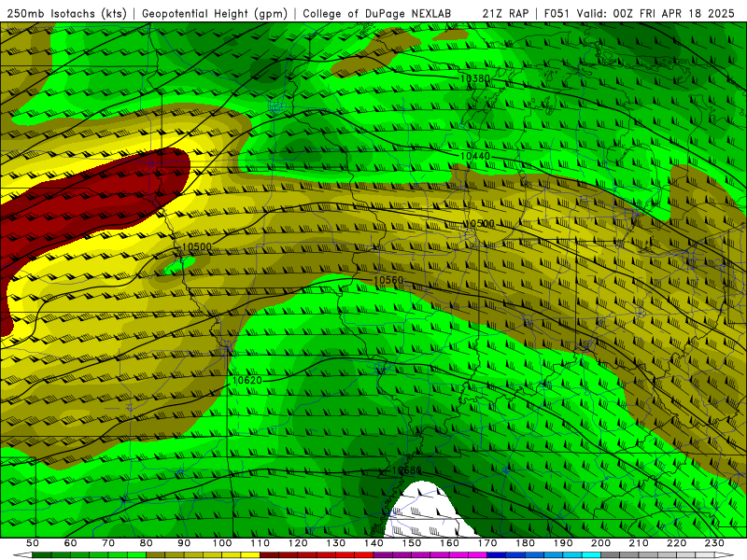Click the small bright green patch inside the yellow band
The width and height of the screenshot is (747, 560).
pos(177,265)
